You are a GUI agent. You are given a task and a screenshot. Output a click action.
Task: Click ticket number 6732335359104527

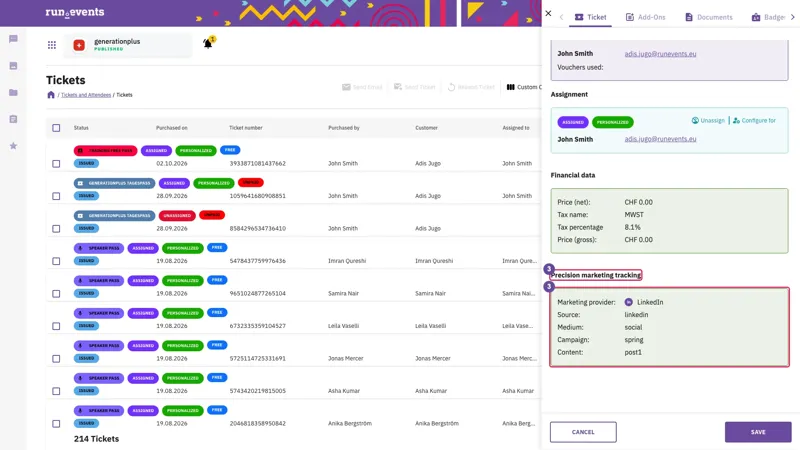tap(258, 326)
